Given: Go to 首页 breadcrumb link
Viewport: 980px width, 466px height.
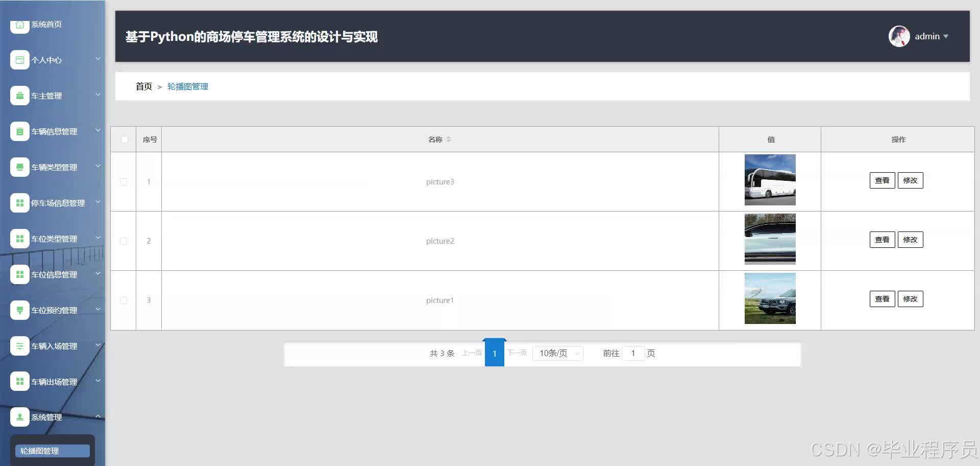Looking at the screenshot, I should point(144,86).
